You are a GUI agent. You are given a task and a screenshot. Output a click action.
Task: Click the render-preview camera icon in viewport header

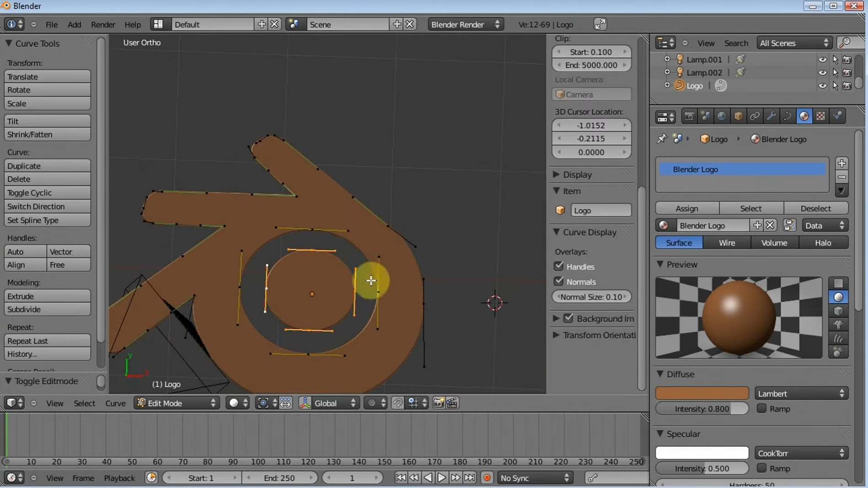point(439,403)
